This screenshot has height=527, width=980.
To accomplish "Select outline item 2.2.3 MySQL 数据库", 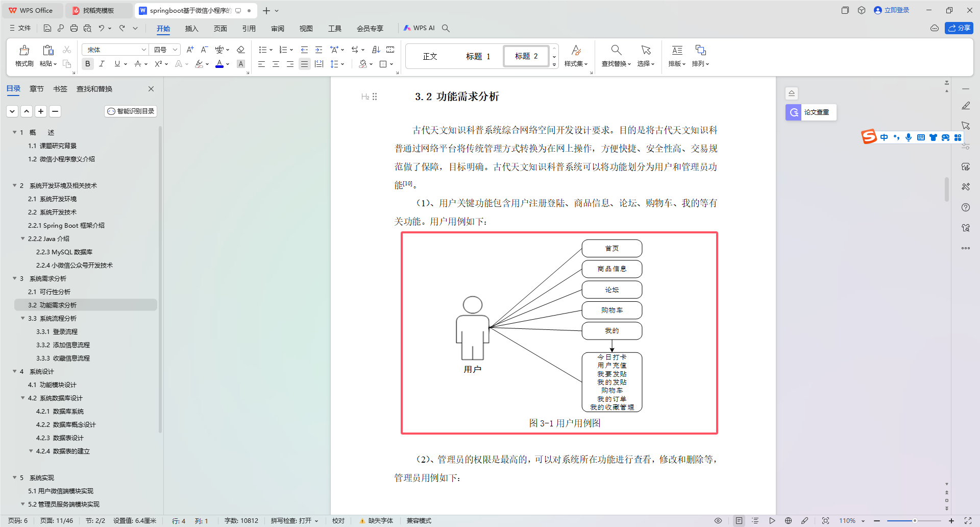I will (x=64, y=252).
